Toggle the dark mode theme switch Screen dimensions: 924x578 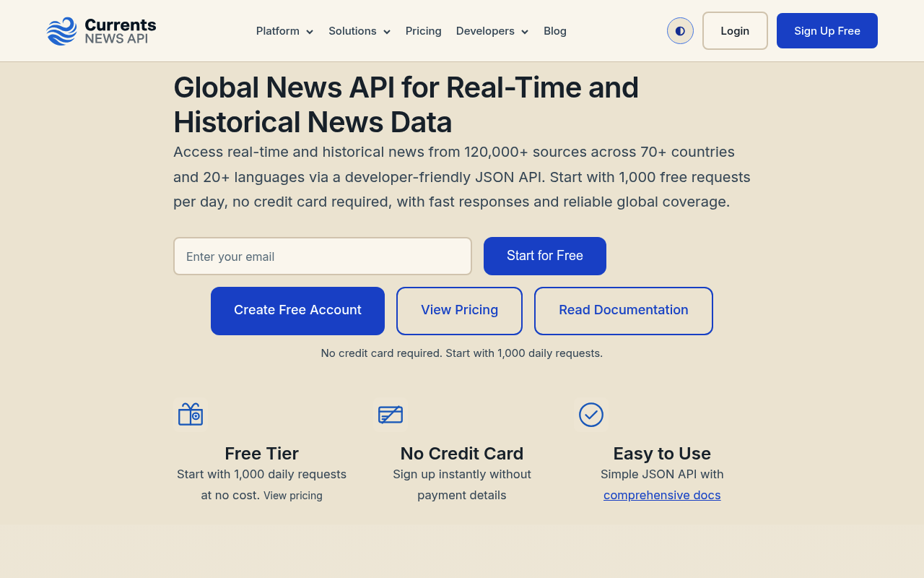[680, 31]
